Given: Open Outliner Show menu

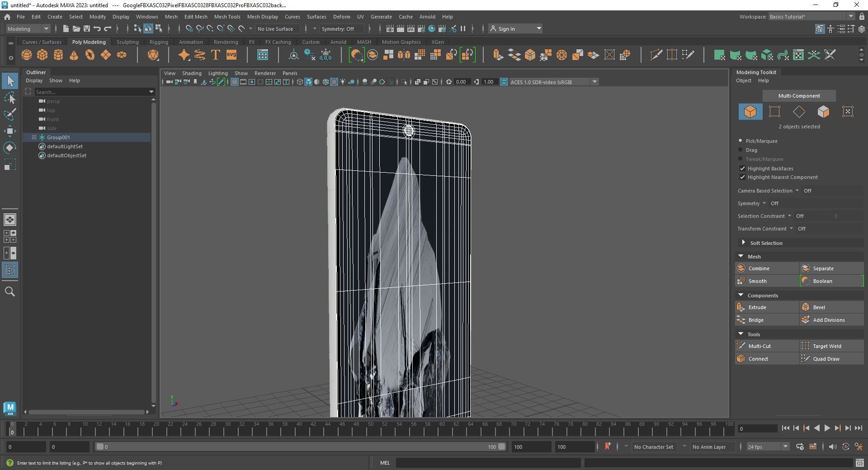Looking at the screenshot, I should coord(56,80).
